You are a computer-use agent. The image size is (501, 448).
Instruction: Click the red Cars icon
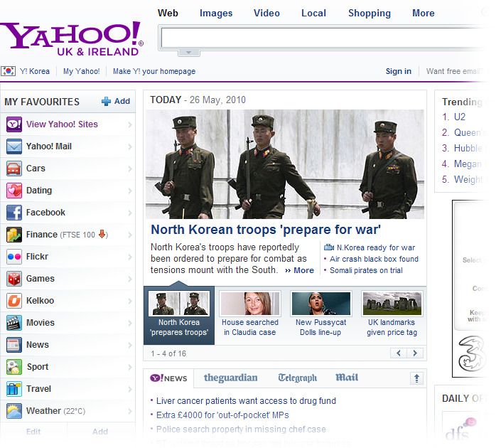click(14, 169)
